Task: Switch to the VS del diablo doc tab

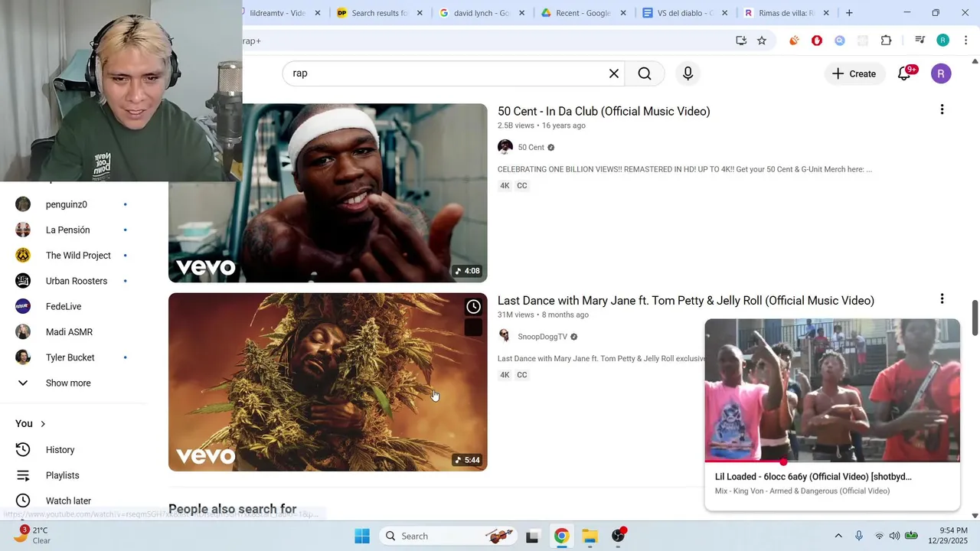Action: coord(684,13)
